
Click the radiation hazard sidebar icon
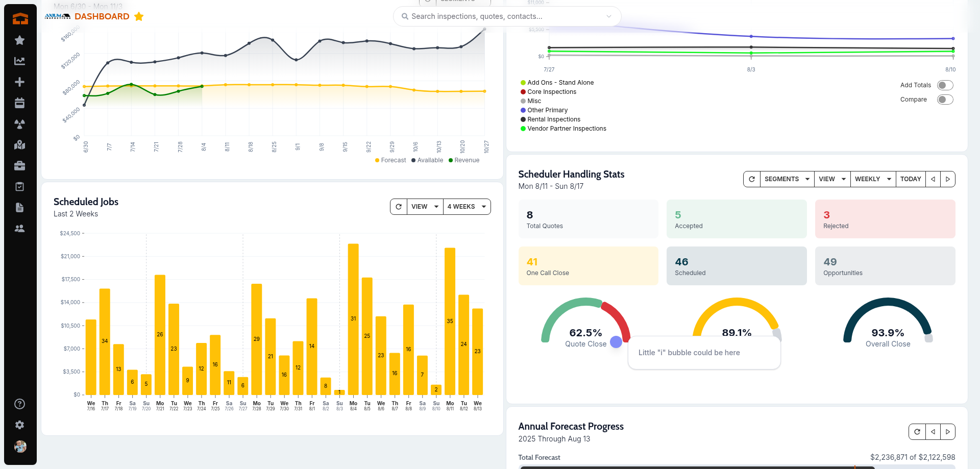(x=19, y=124)
